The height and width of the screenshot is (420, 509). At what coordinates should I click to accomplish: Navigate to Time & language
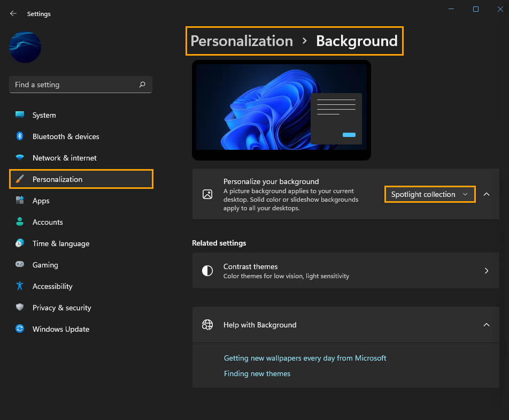coord(81,243)
